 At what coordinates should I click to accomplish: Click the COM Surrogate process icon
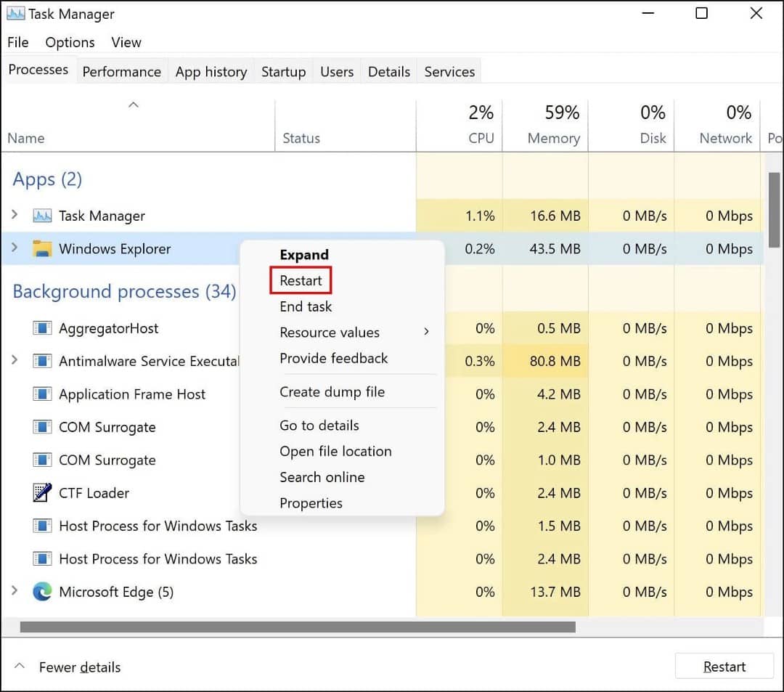[41, 427]
